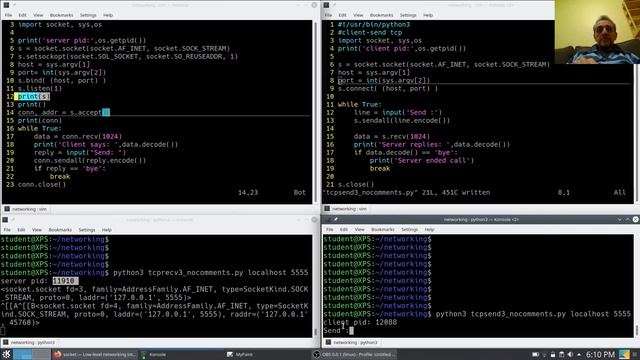This screenshot has width=640, height=360.
Task: Click scrollbar handle in client terminal window
Action: [x=637, y=330]
